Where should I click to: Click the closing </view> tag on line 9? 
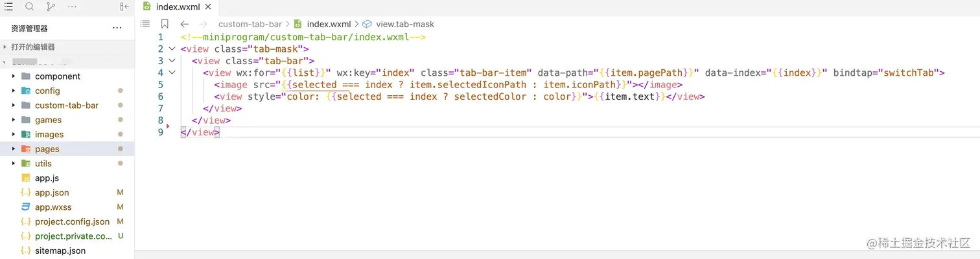coord(200,132)
